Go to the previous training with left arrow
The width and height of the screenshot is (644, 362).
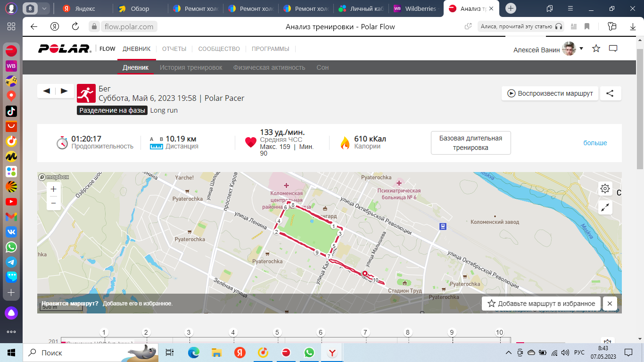point(46,91)
